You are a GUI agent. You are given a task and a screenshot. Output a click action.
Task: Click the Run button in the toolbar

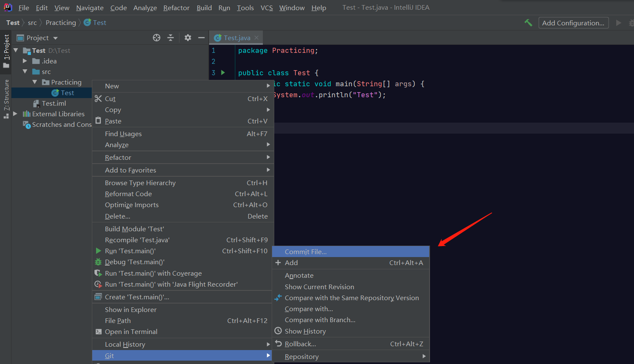(618, 23)
